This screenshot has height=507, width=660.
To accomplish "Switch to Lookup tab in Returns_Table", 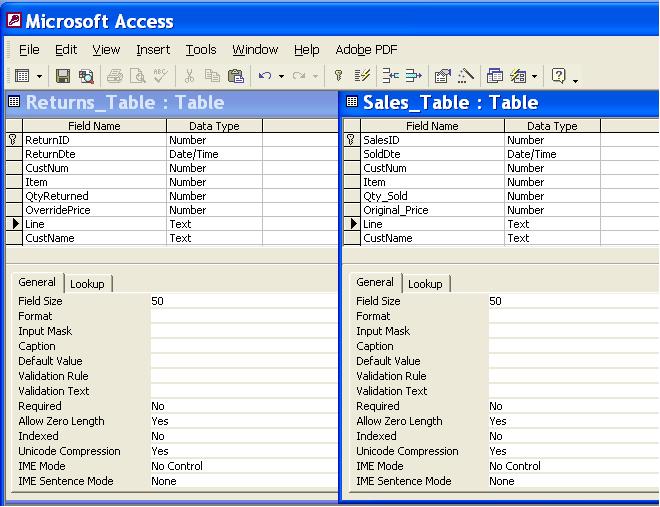I will [x=87, y=284].
